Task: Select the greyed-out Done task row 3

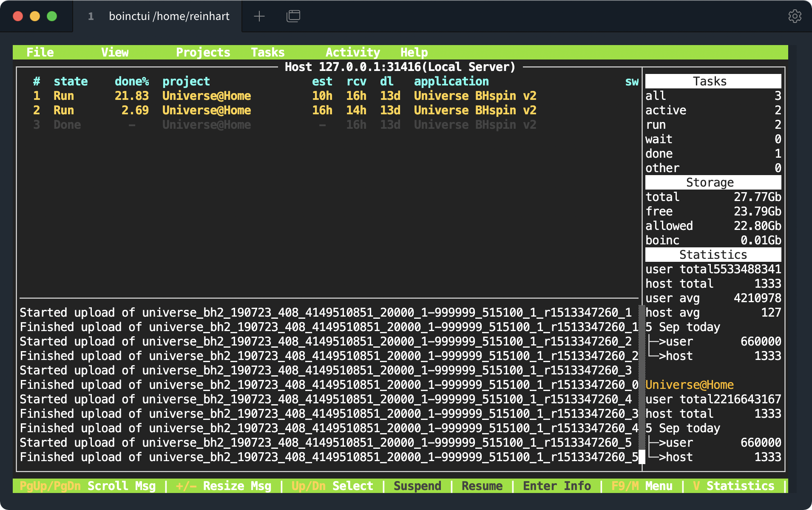Action: [x=206, y=125]
